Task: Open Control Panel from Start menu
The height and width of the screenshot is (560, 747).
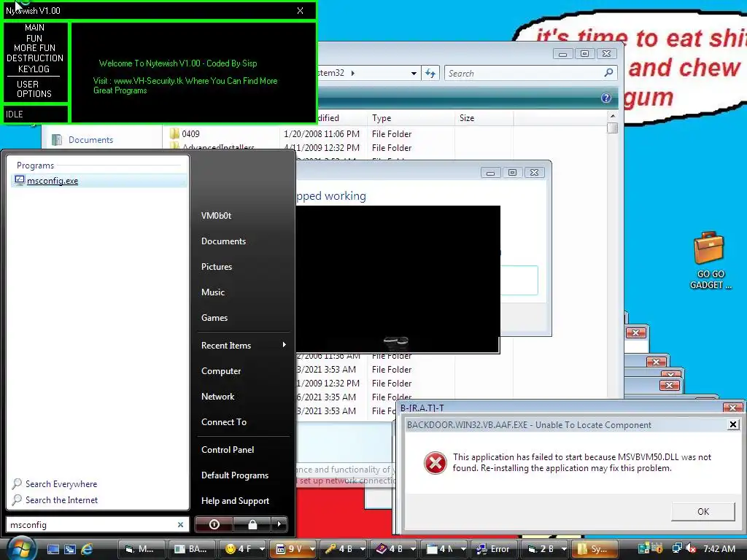Action: click(x=228, y=449)
